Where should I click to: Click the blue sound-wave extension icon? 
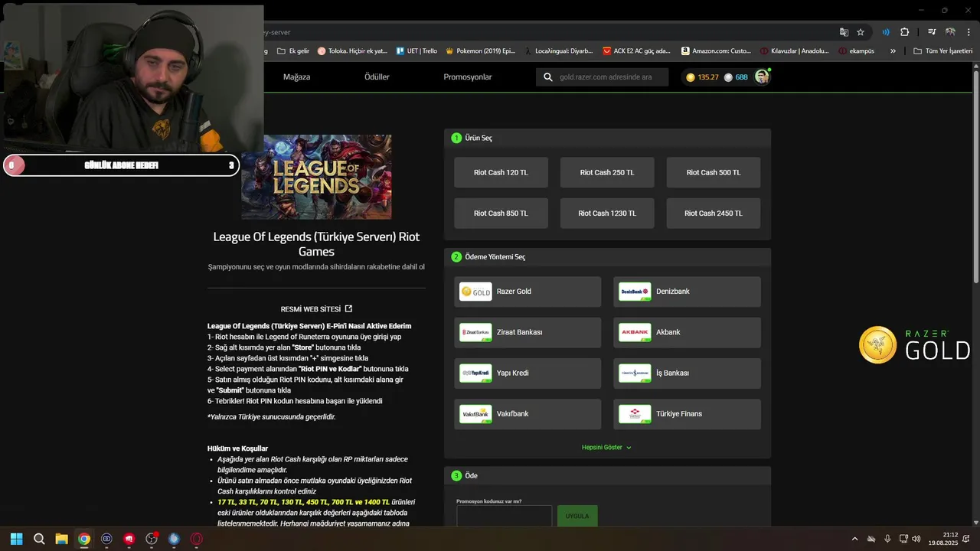coord(885,32)
